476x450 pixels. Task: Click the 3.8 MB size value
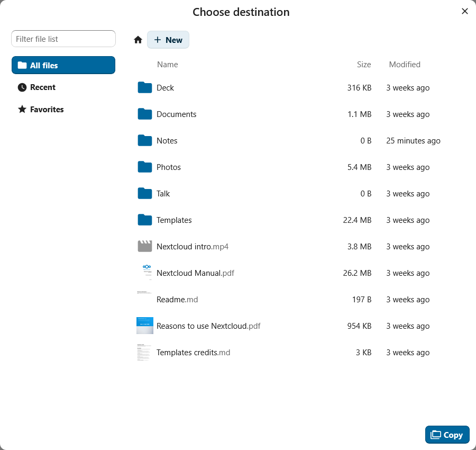pyautogui.click(x=360, y=246)
